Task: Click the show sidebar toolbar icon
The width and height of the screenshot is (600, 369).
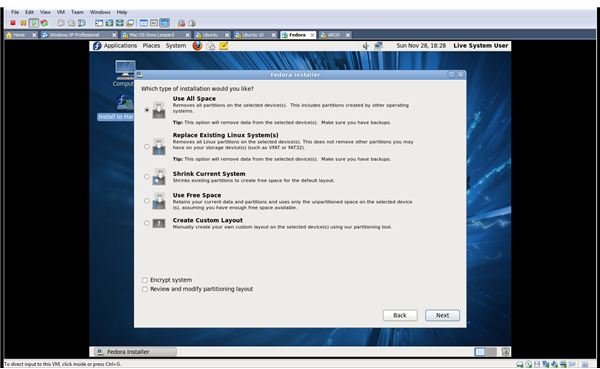Action: pyautogui.click(x=99, y=23)
